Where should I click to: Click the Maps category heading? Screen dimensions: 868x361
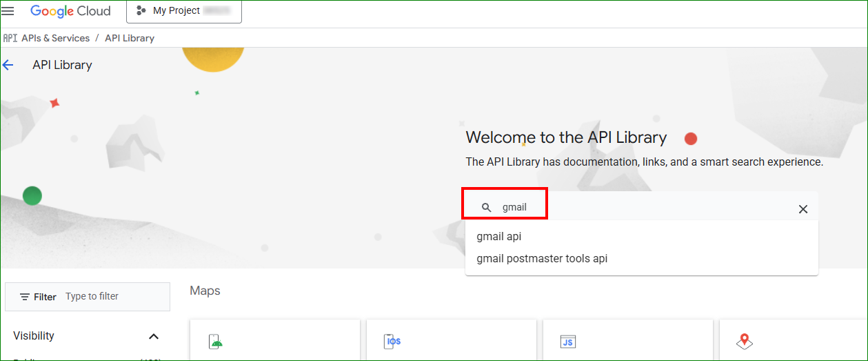click(x=205, y=291)
